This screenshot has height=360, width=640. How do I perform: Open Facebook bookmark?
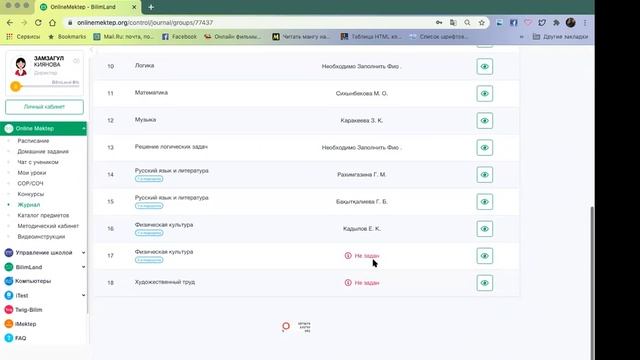tap(179, 37)
